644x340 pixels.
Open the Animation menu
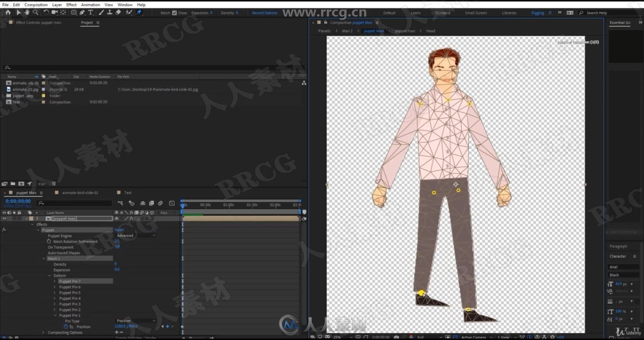pos(90,5)
